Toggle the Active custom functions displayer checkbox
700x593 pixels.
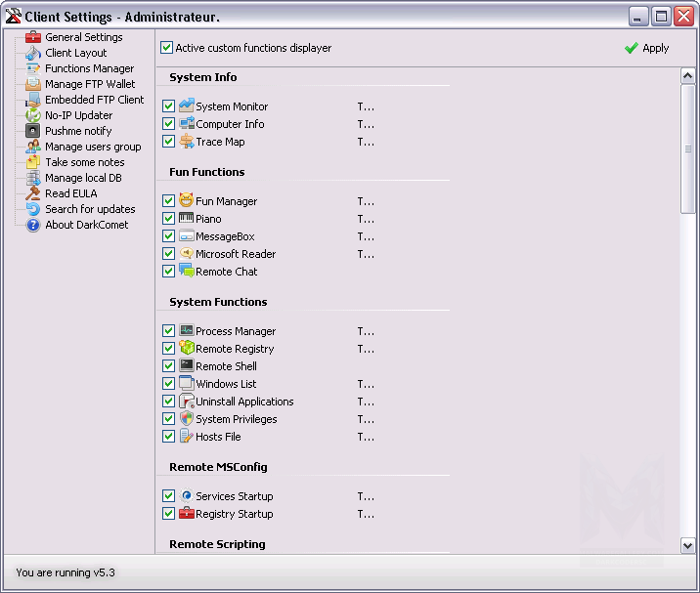pyautogui.click(x=167, y=48)
